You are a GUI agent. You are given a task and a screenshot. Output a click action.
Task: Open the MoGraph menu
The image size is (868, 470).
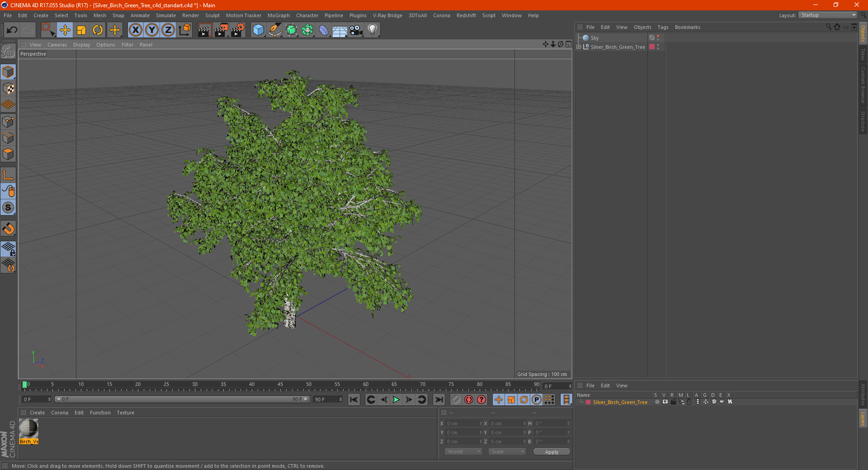(x=278, y=15)
